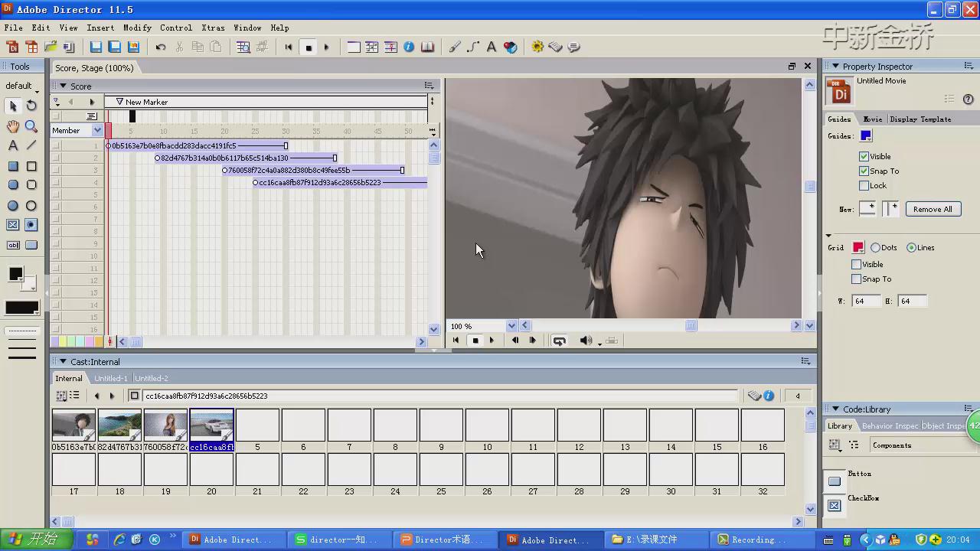Screen dimensions: 980x551
Task: Select the Magnifying Glass tool
Action: 31,126
